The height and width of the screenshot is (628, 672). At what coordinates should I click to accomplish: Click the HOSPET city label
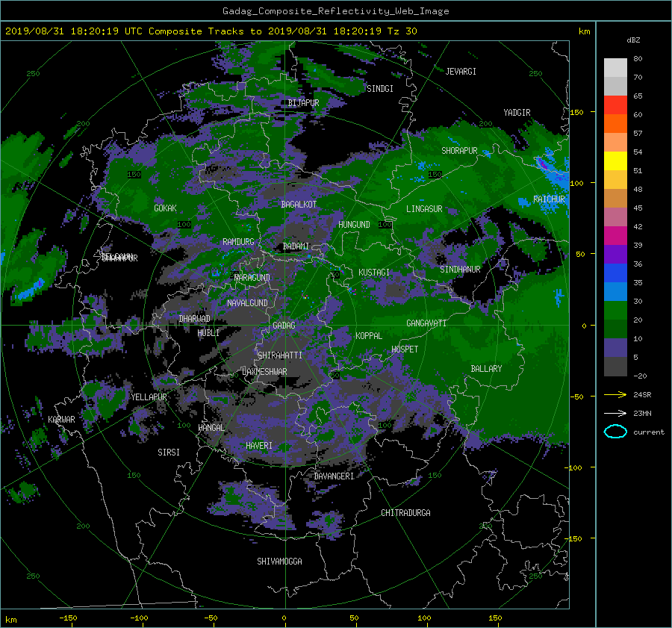405,349
